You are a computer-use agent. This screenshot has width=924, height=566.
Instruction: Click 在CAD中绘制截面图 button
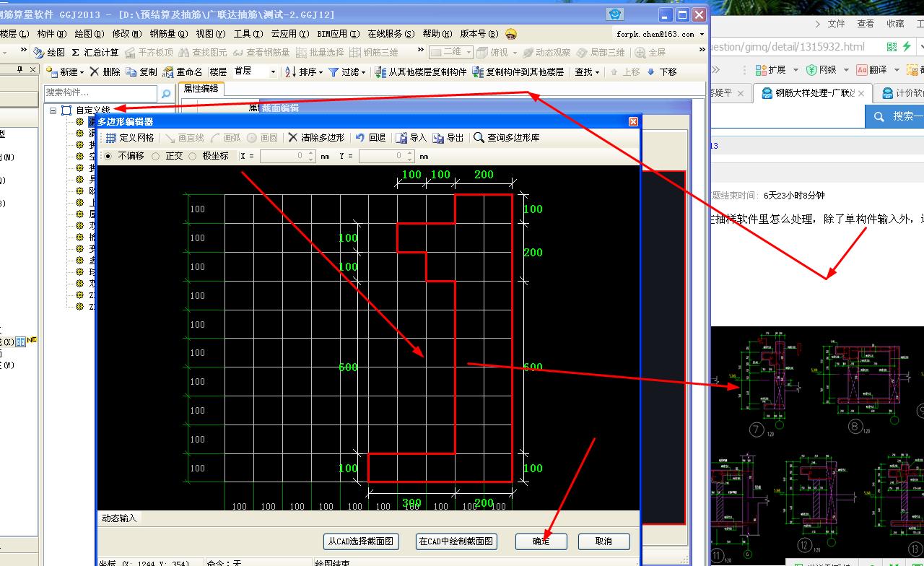(x=456, y=541)
